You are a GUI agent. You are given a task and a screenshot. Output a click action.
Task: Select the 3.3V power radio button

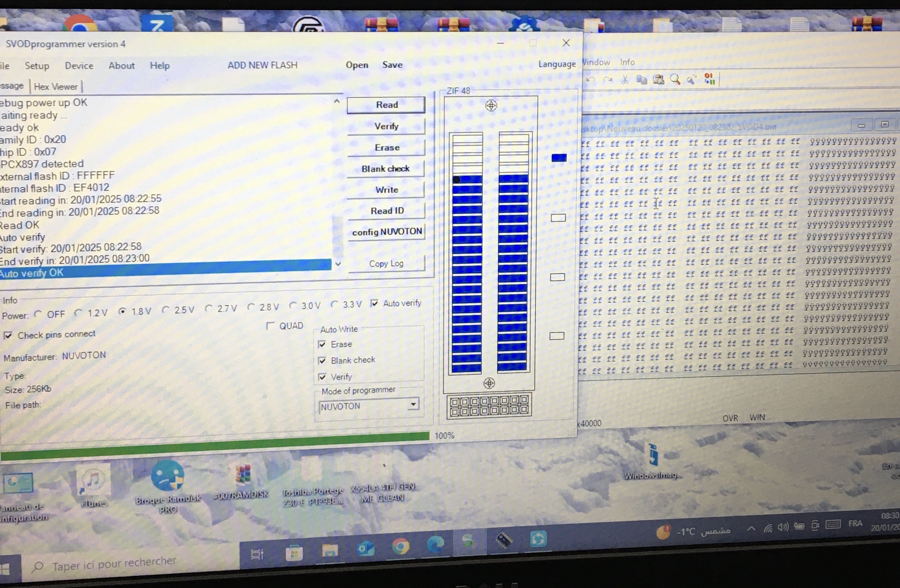pos(334,304)
